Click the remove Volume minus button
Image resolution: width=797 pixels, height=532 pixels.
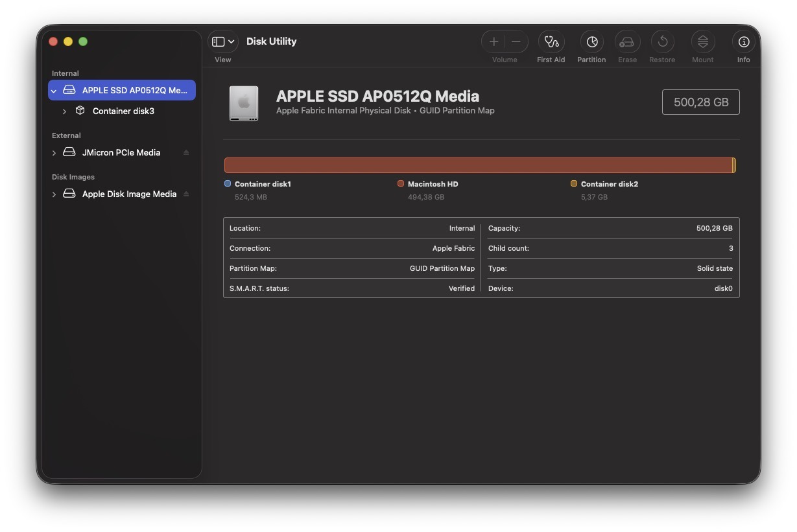[516, 41]
